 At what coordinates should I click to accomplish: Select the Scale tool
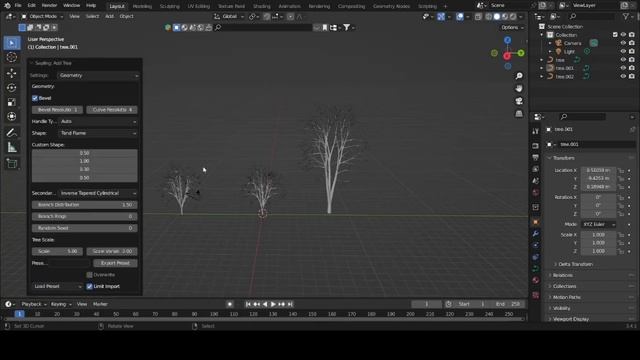pyautogui.click(x=12, y=102)
